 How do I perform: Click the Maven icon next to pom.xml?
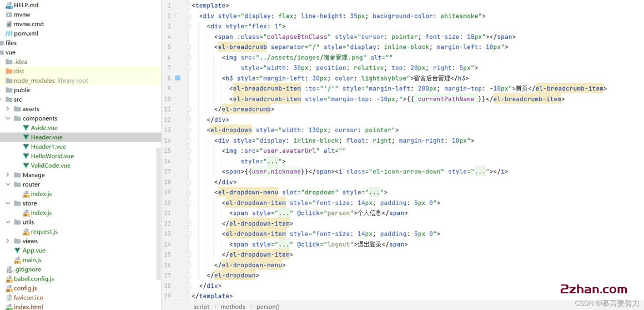[8, 33]
